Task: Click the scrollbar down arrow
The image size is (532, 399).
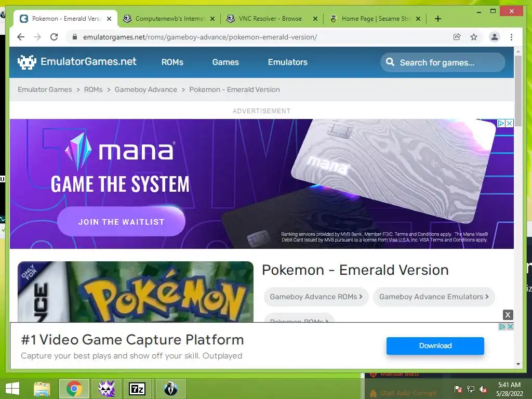Action: pyautogui.click(x=518, y=364)
